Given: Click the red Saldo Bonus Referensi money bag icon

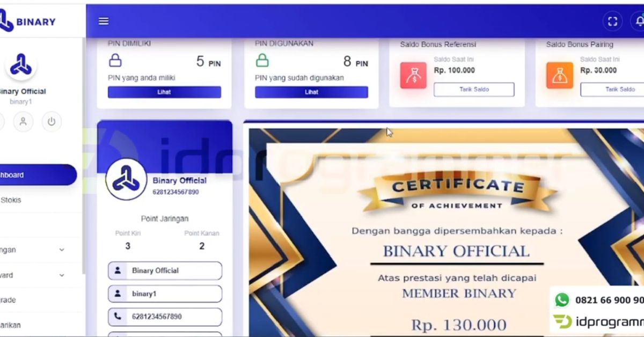Looking at the screenshot, I should click(x=413, y=75).
